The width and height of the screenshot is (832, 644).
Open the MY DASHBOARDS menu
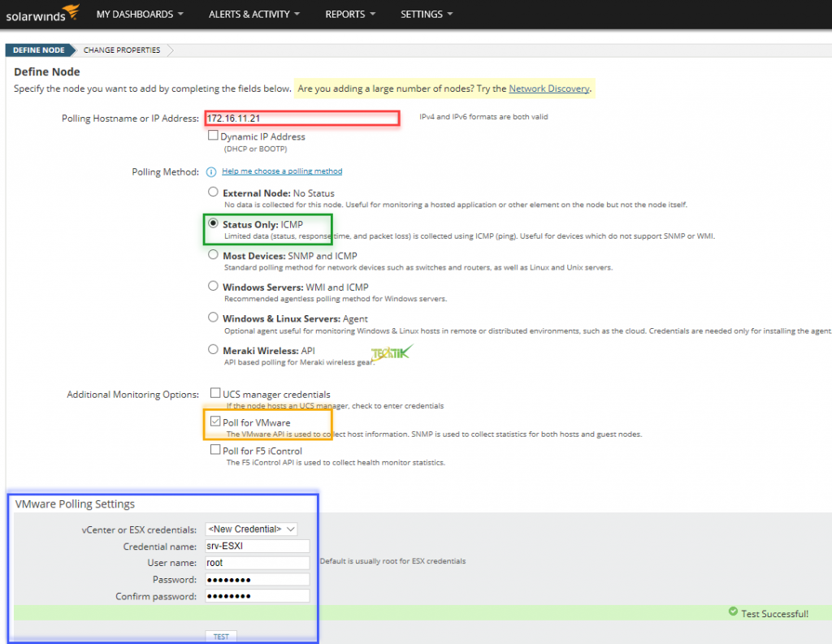(140, 14)
